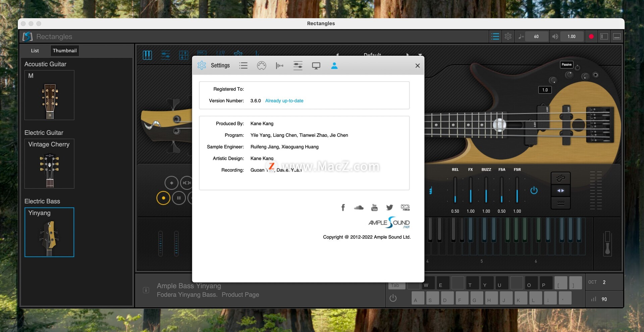The image size is (644, 332).
Task: Open the list settings tab icon
Action: 243,65
